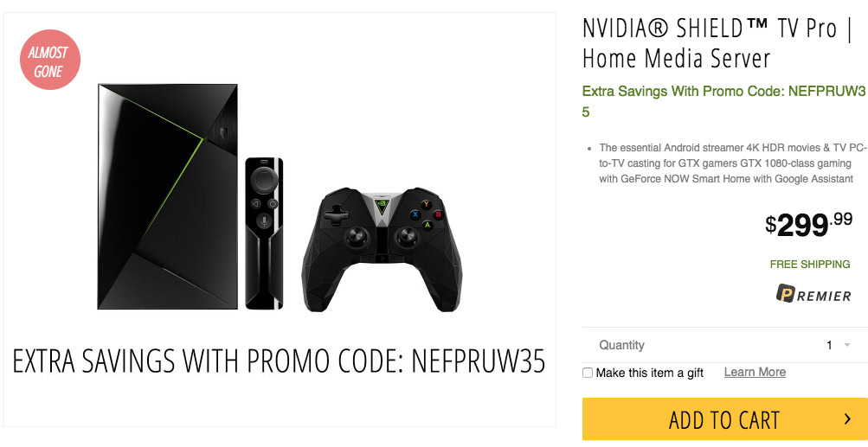868x447 pixels.
Task: Click the promo code banner below the image
Action: pos(279,361)
